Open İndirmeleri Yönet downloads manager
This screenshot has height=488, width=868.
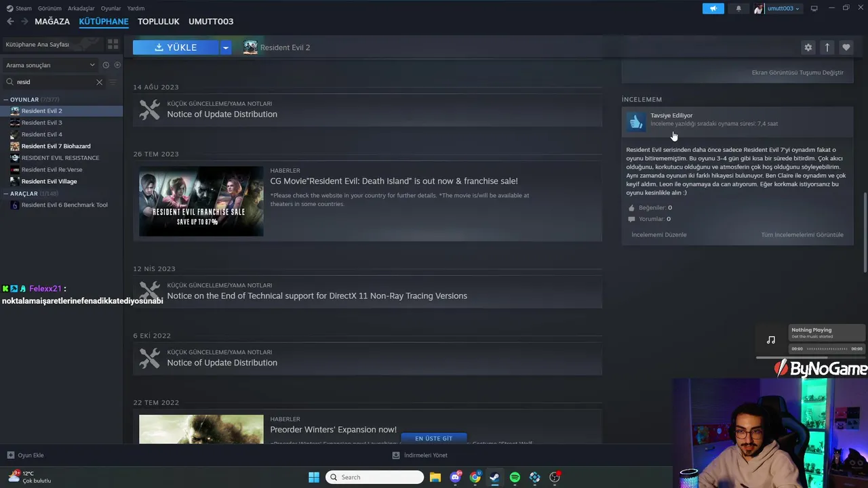[x=420, y=455]
